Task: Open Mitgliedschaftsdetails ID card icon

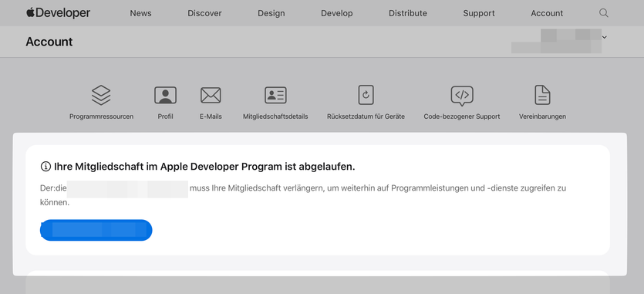Action: click(275, 95)
